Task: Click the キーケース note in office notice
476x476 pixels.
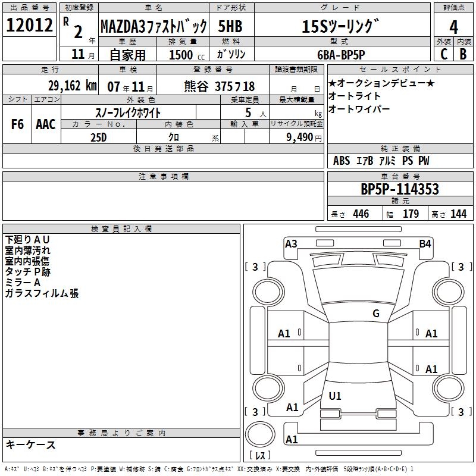Action: pos(31,445)
